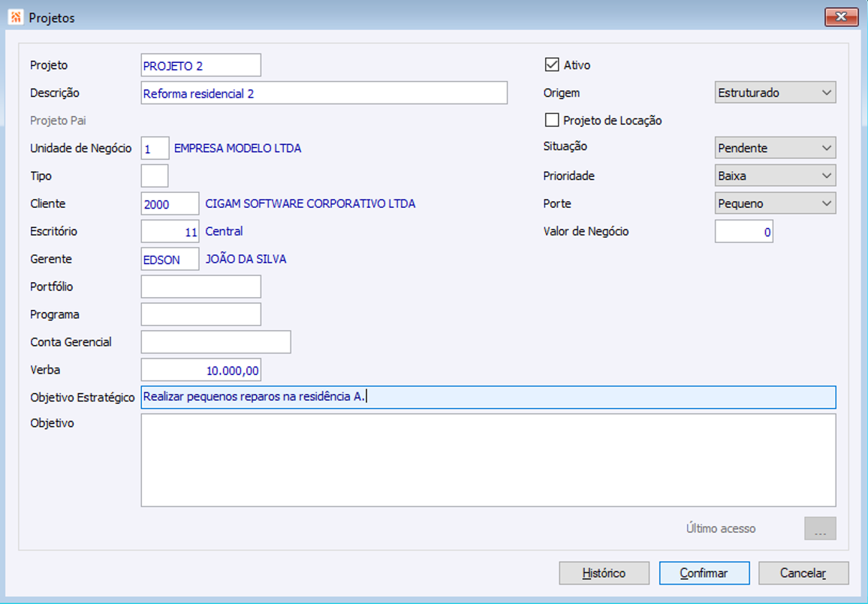
Task: Click the Projetos app icon in title bar
Action: 16,18
